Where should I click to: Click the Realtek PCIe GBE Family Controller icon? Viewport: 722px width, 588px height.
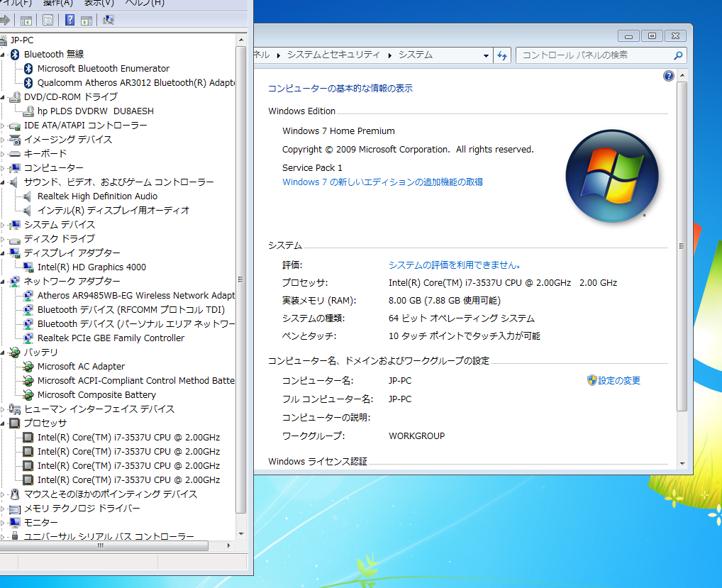point(28,338)
